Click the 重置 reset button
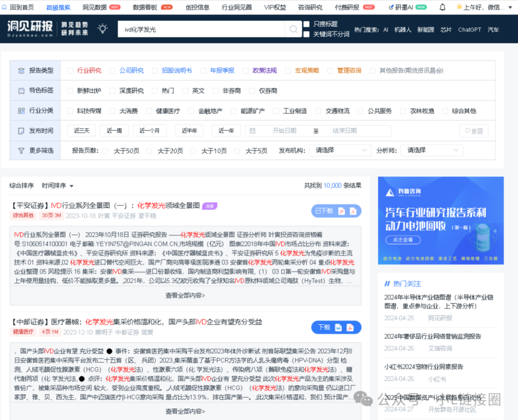 click(473, 131)
